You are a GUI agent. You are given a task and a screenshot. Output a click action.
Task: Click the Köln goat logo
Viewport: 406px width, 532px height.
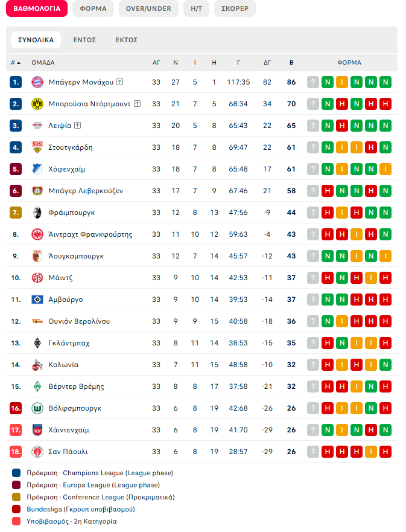pos(37,365)
